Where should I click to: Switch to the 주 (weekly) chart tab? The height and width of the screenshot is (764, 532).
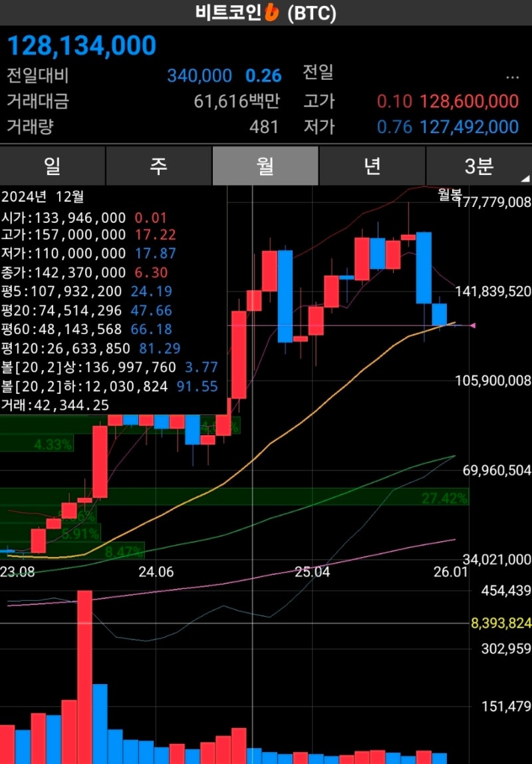click(x=159, y=166)
